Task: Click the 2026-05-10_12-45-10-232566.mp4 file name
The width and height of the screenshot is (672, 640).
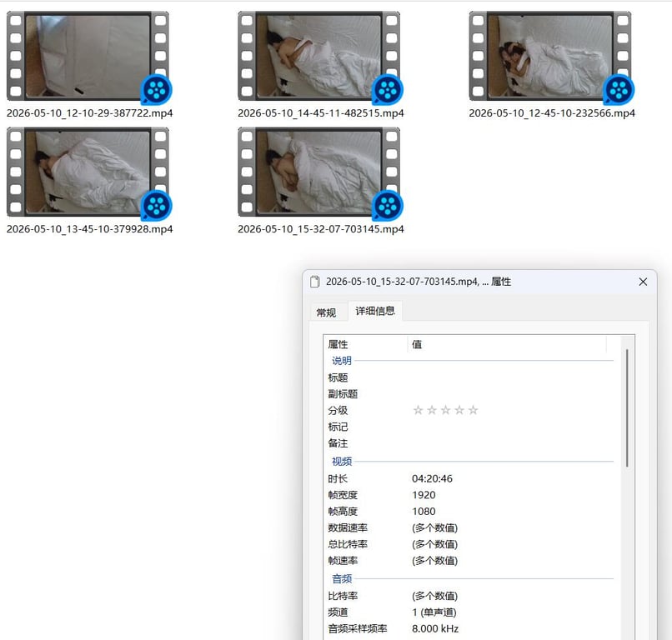Action: pyautogui.click(x=552, y=113)
